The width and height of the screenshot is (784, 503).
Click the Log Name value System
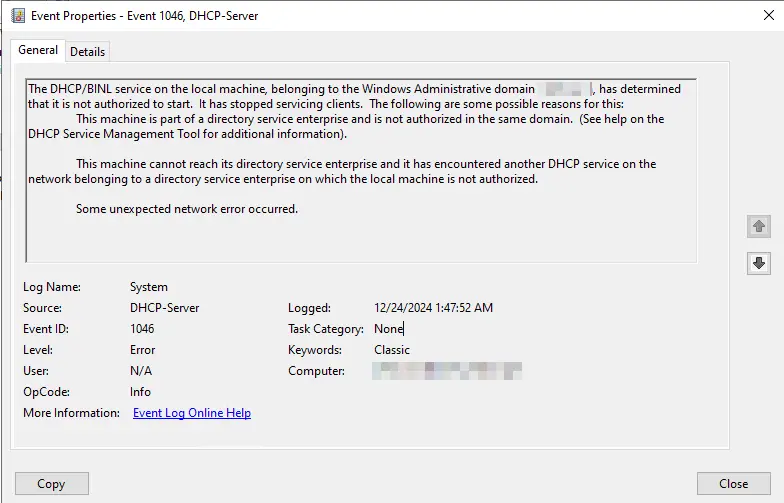coord(149,287)
